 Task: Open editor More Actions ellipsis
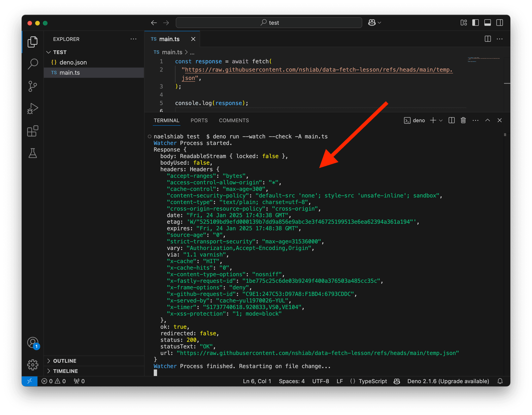pyautogui.click(x=500, y=39)
